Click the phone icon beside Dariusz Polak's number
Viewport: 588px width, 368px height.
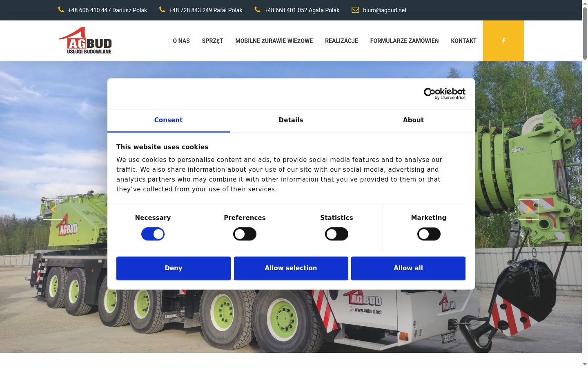61,10
